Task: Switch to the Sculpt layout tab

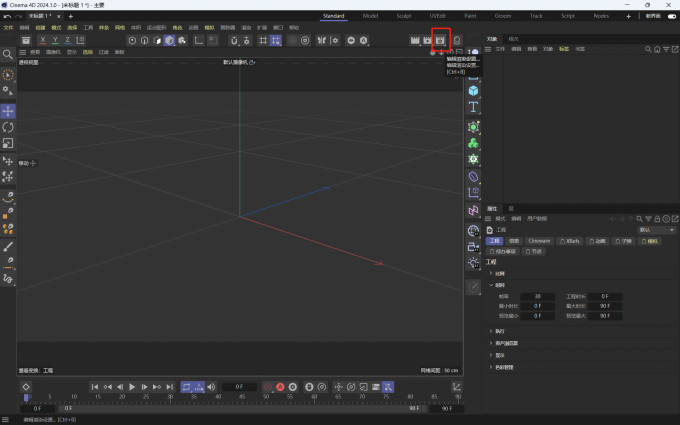Action: pyautogui.click(x=404, y=16)
